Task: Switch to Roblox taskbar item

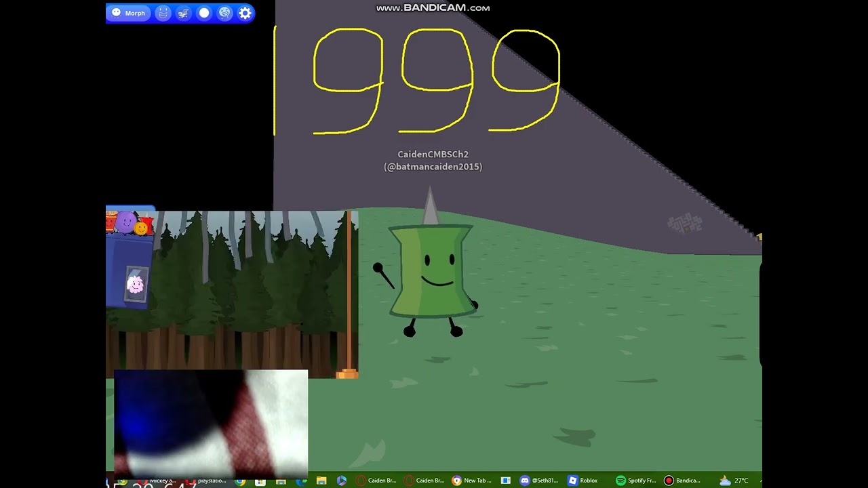Action: pyautogui.click(x=583, y=481)
